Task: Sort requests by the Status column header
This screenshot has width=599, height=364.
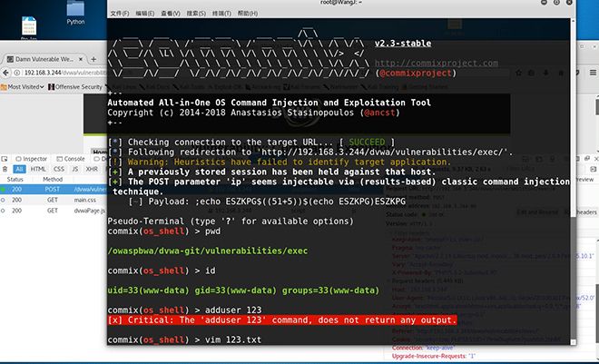Action: pyautogui.click(x=15, y=179)
